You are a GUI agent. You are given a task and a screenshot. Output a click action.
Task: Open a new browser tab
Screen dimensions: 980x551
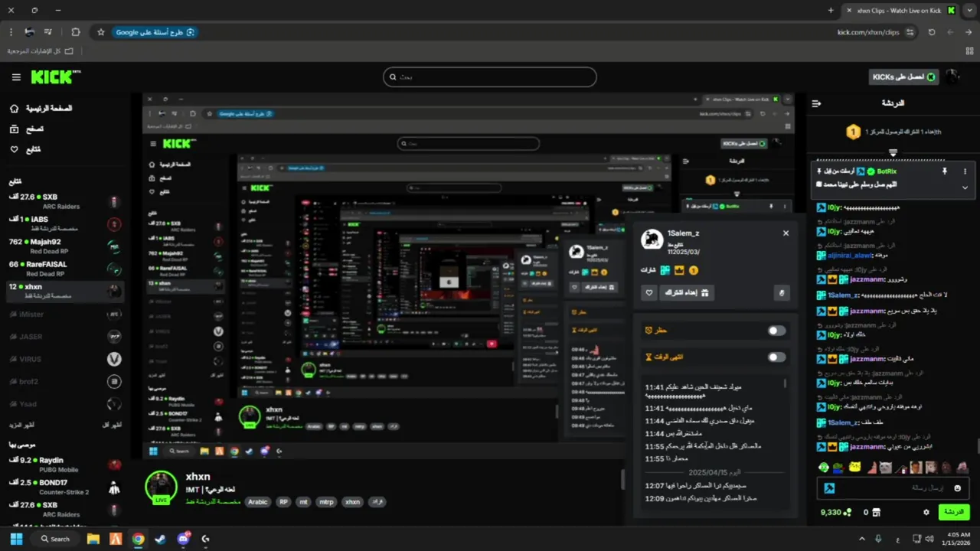[x=831, y=11]
